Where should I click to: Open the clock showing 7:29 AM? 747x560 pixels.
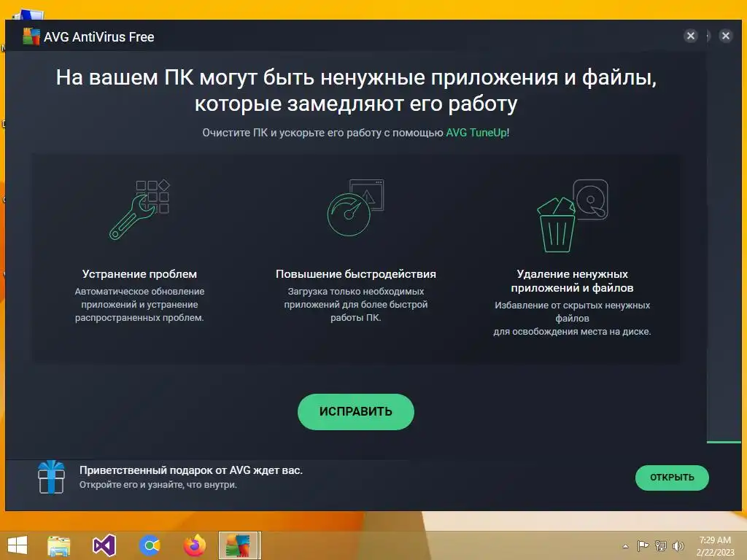[x=715, y=546]
